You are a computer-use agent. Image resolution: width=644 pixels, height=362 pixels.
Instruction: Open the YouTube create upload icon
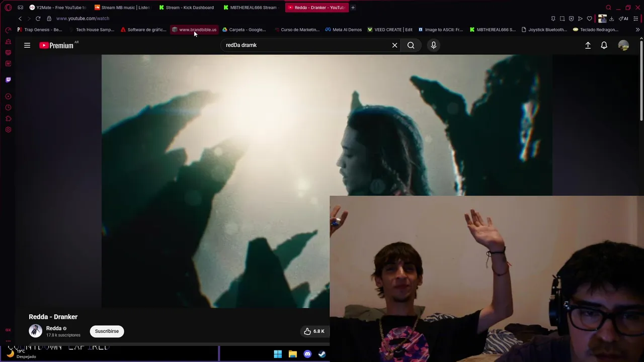click(588, 45)
